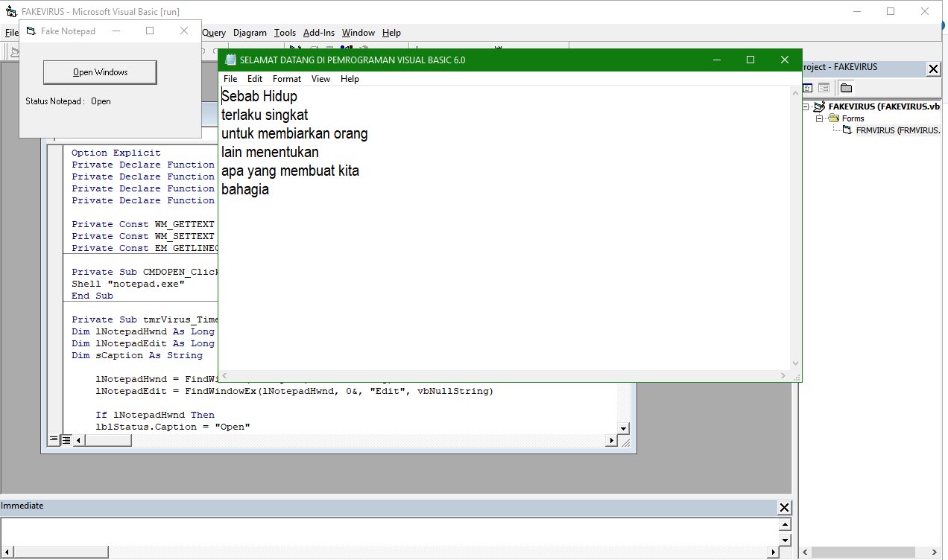The height and width of the screenshot is (560, 948).
Task: Open the Notepad Edit menu
Action: 255,79
